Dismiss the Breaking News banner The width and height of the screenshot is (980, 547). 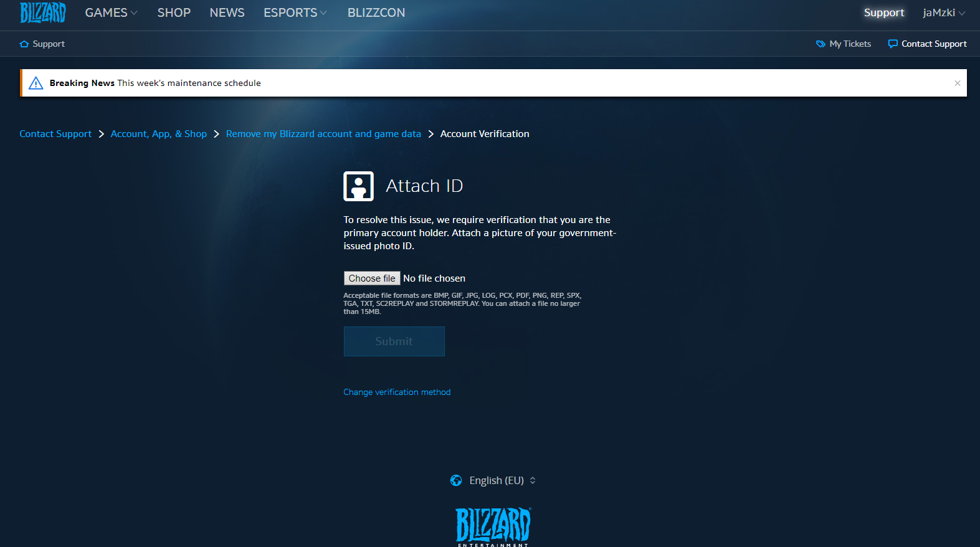[x=958, y=83]
